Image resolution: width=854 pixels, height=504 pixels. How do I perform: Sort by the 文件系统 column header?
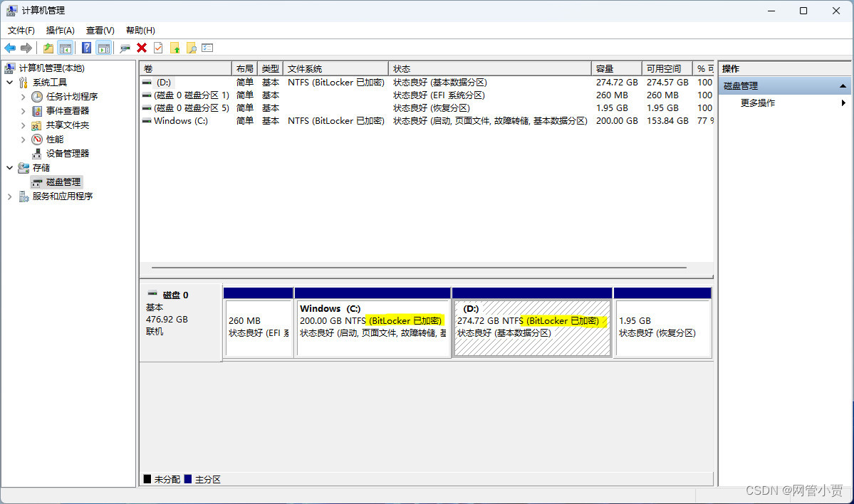(335, 68)
